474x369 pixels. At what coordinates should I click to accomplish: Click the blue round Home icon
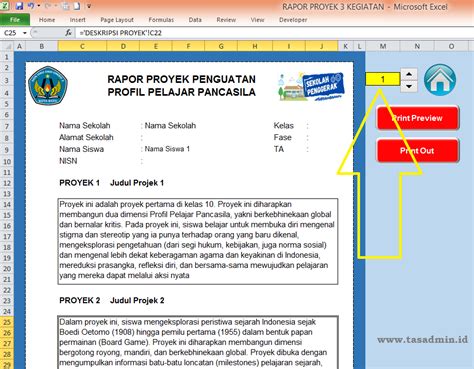[440, 80]
